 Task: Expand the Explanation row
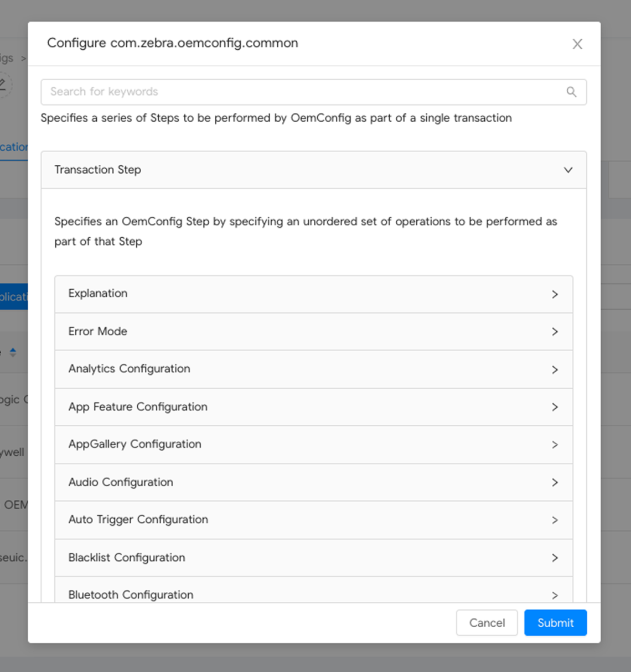point(313,294)
